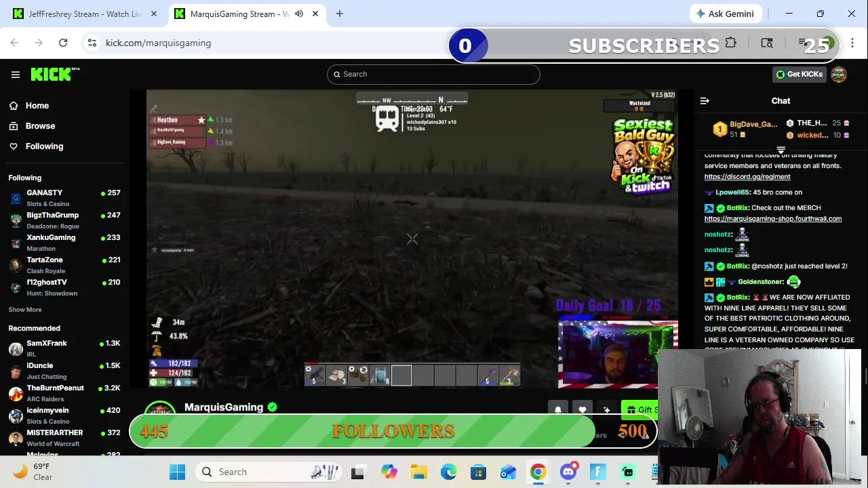Image resolution: width=868 pixels, height=488 pixels.
Task: Open the mint green bot app on the taskbar
Action: pyautogui.click(x=628, y=472)
